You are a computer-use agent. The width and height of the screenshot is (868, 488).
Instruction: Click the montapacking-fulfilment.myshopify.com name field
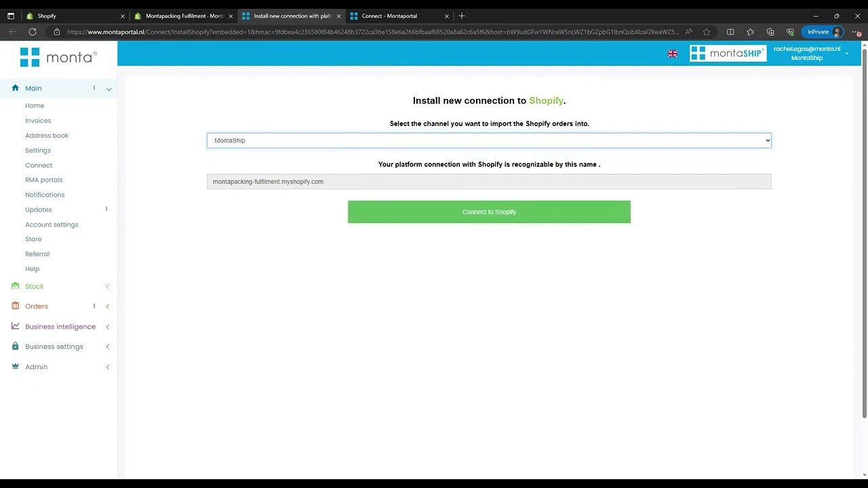(489, 182)
